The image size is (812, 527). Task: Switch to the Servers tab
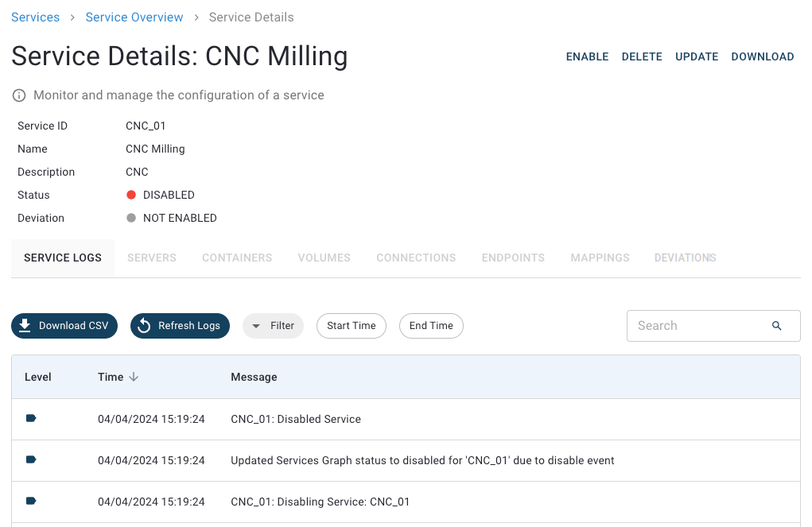pos(152,258)
